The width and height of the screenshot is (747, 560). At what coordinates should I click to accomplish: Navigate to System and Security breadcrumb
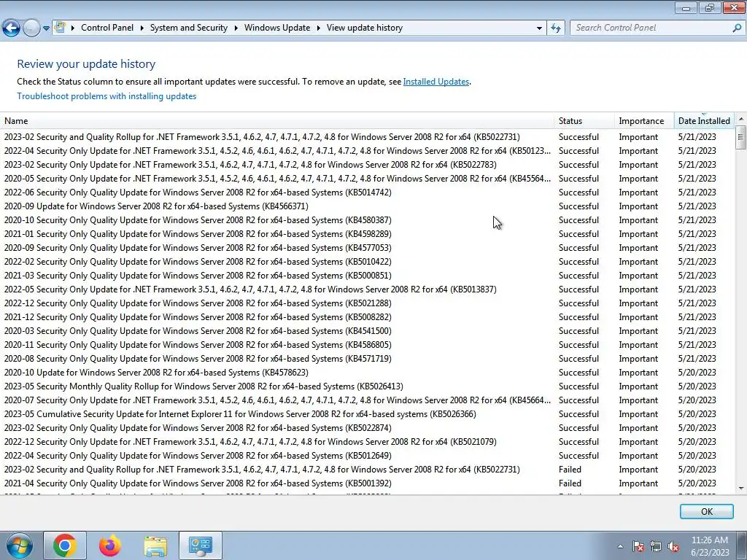click(189, 28)
